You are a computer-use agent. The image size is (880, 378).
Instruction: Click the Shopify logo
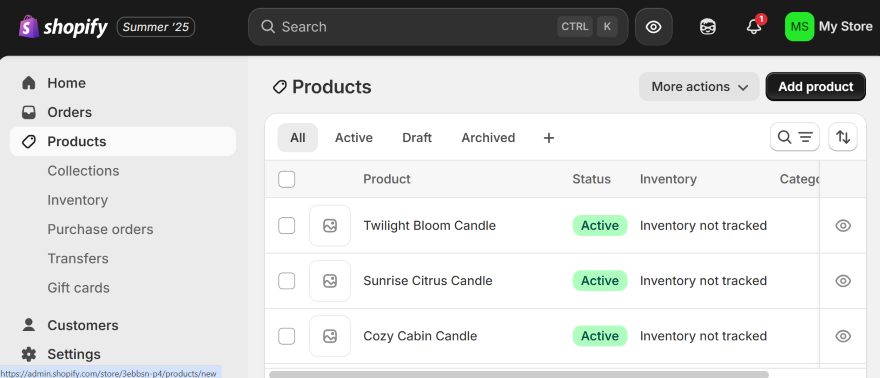pyautogui.click(x=63, y=26)
